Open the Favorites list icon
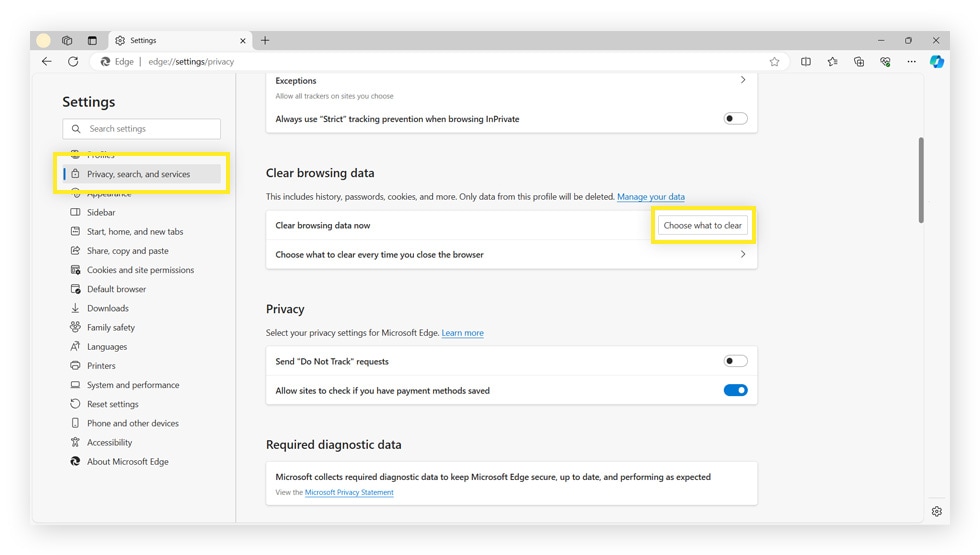980x555 pixels. coord(832,61)
